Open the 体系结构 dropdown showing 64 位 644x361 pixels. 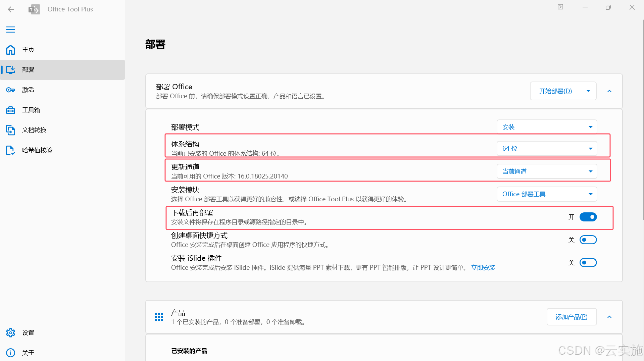pos(547,149)
